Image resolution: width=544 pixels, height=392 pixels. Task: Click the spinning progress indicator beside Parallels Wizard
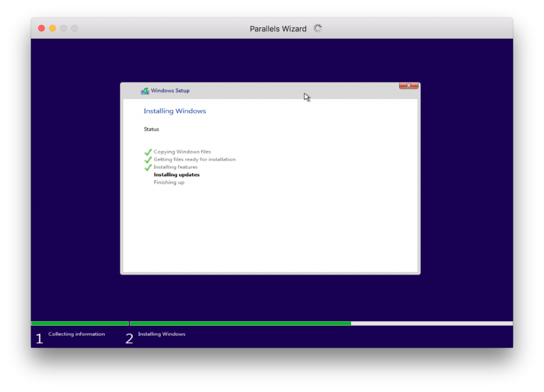[x=318, y=28]
